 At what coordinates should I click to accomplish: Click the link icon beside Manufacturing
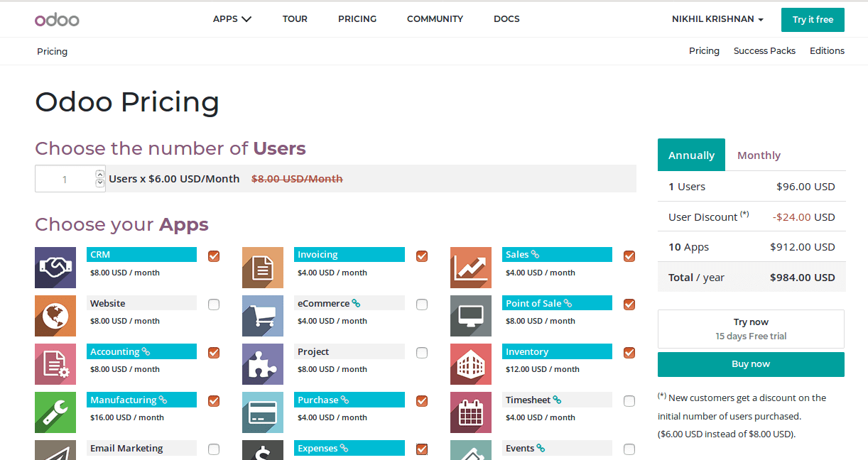click(x=163, y=400)
